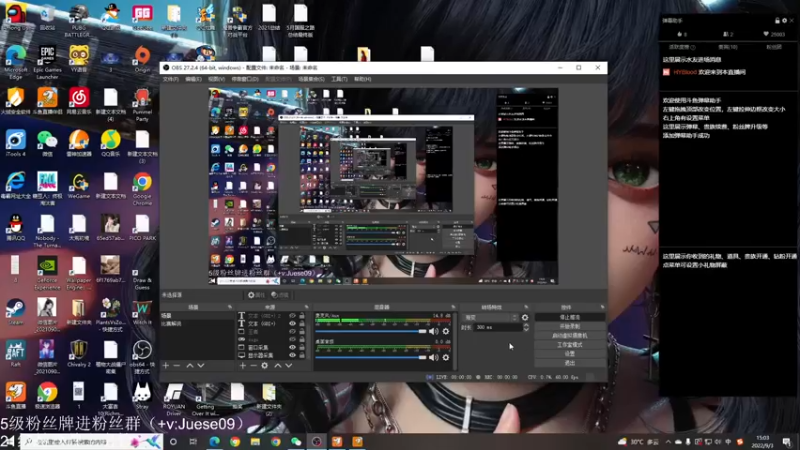Move the selected source up in the list
The height and width of the screenshot is (450, 800).
(x=278, y=365)
